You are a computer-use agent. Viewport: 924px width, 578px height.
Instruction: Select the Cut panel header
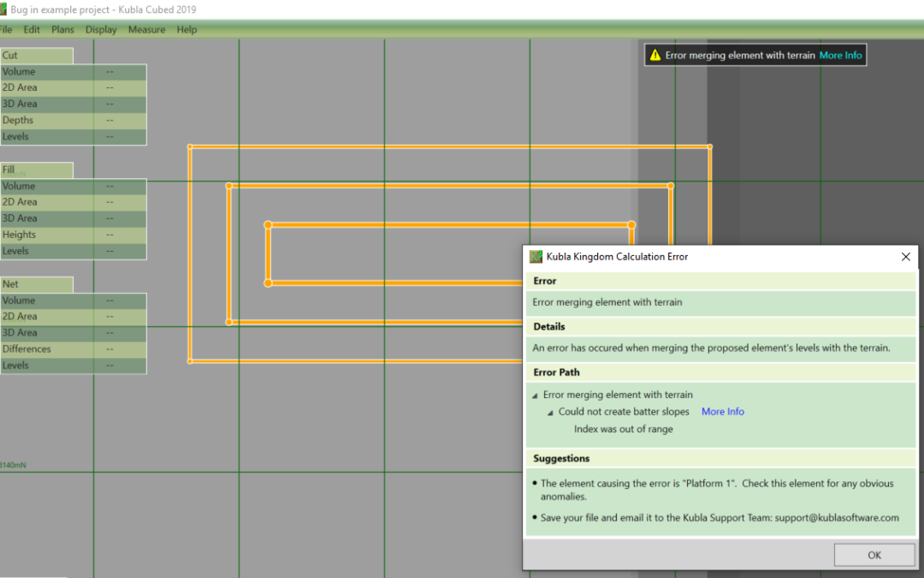pyautogui.click(x=37, y=56)
